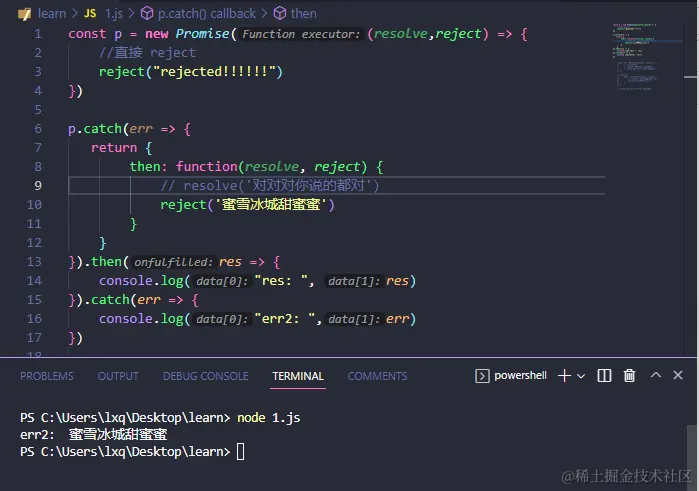Click on 'Promise' in line 1

(x=202, y=34)
